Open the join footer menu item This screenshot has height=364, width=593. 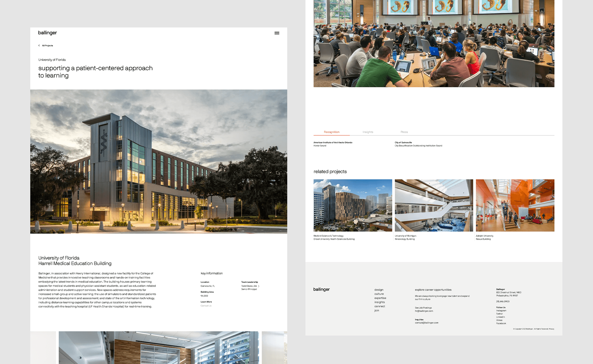[376, 311]
